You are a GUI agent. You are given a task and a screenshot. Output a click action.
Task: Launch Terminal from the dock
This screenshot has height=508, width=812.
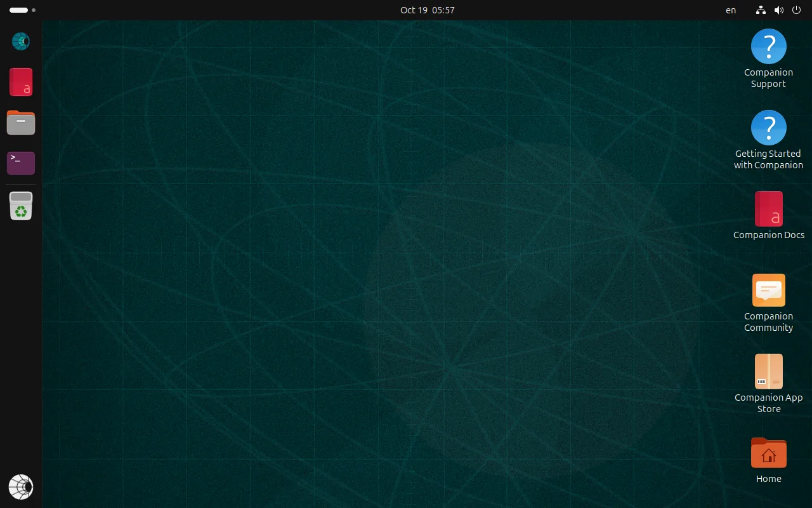(21, 163)
